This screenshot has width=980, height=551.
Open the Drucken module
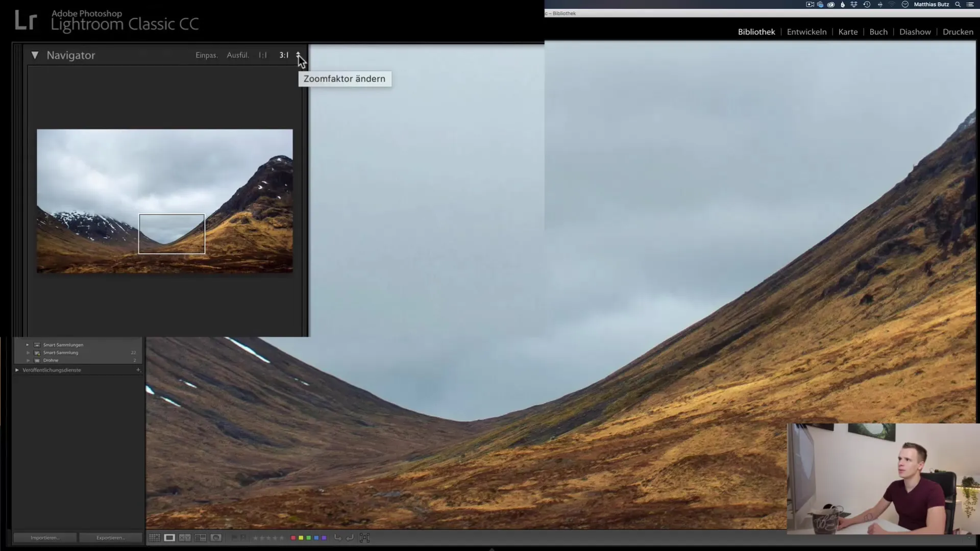(958, 32)
